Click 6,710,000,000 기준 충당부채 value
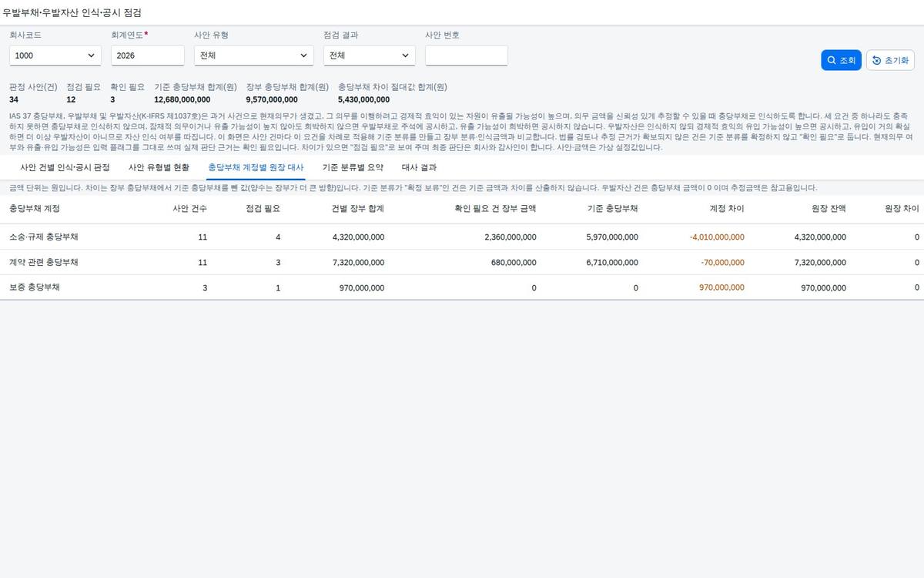 (x=612, y=263)
